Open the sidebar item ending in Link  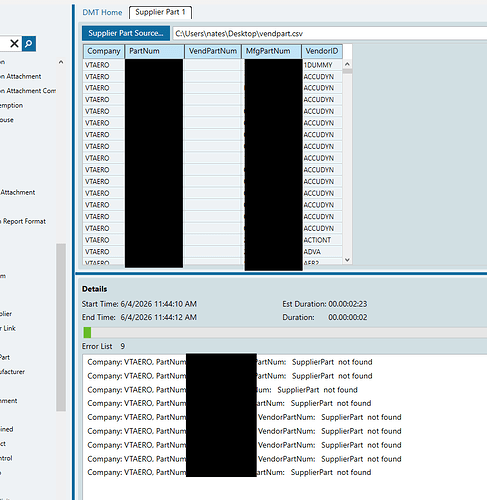click(8, 328)
